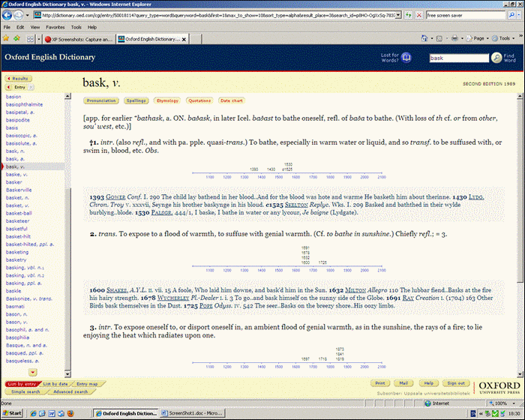The height and width of the screenshot is (420, 525).
Task: Click the Windows Start button
Action: pyautogui.click(x=15, y=414)
